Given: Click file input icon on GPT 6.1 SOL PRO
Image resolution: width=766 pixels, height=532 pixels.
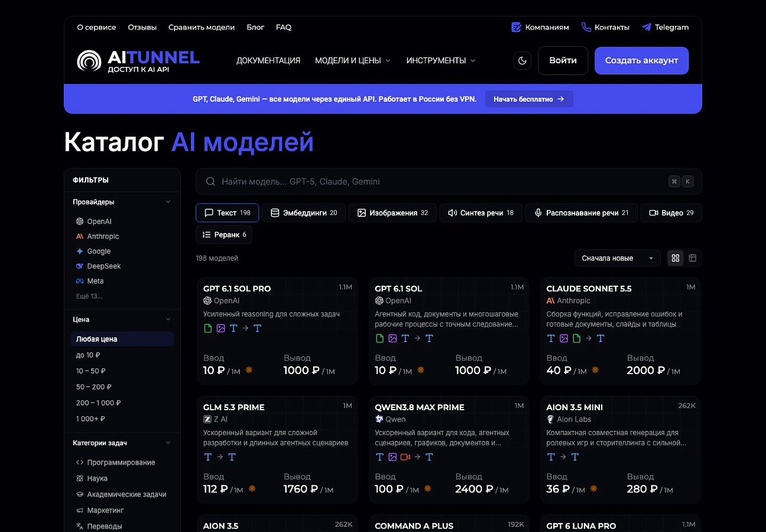Looking at the screenshot, I should 208,328.
